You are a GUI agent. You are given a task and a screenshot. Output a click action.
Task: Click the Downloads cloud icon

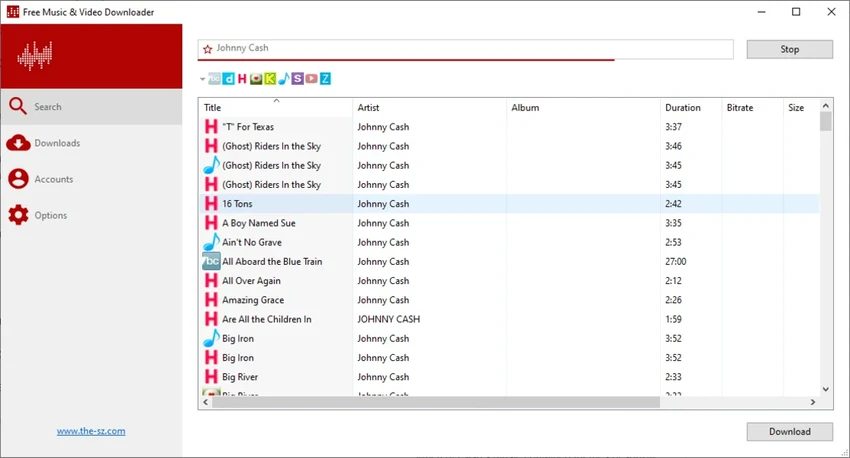coord(18,143)
